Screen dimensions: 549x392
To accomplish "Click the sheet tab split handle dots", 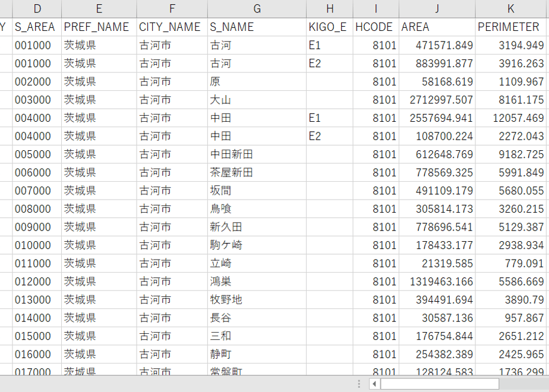I will click(x=359, y=384).
